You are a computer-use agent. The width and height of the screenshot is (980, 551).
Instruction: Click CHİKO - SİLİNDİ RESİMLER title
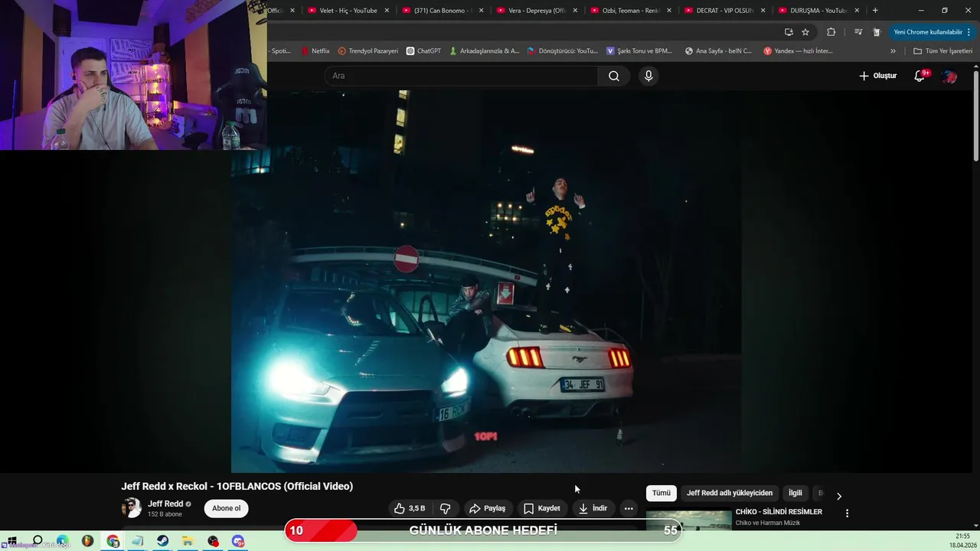(779, 512)
